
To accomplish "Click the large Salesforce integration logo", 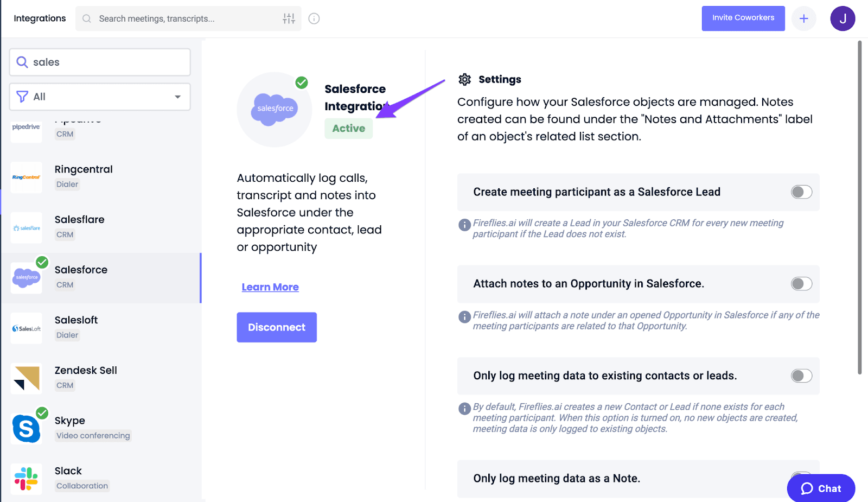I will click(x=275, y=109).
